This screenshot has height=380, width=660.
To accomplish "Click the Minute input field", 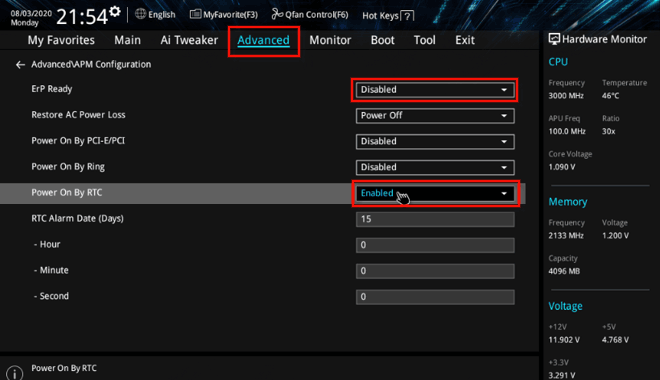I will pos(435,271).
